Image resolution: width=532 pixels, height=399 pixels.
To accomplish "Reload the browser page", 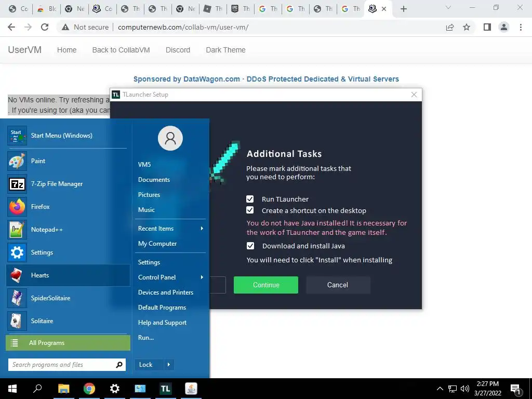I will click(45, 27).
